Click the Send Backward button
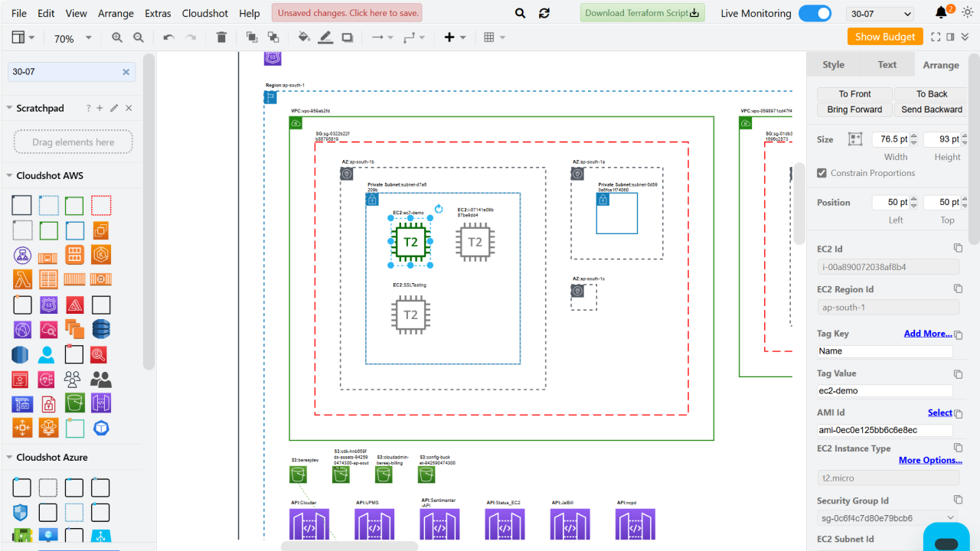Image resolution: width=980 pixels, height=551 pixels. point(932,109)
